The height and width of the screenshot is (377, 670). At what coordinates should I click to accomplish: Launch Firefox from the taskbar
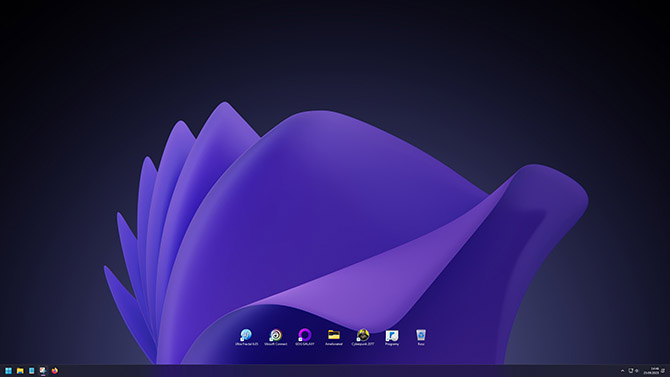coord(55,371)
